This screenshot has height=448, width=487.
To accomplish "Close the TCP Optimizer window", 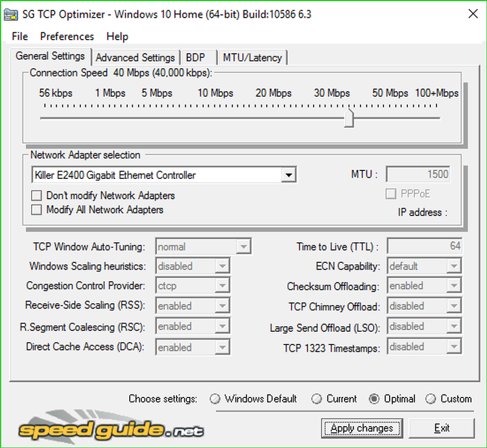I will (x=473, y=13).
